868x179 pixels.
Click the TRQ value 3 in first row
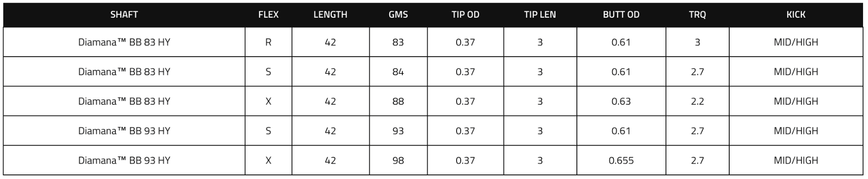(x=697, y=42)
